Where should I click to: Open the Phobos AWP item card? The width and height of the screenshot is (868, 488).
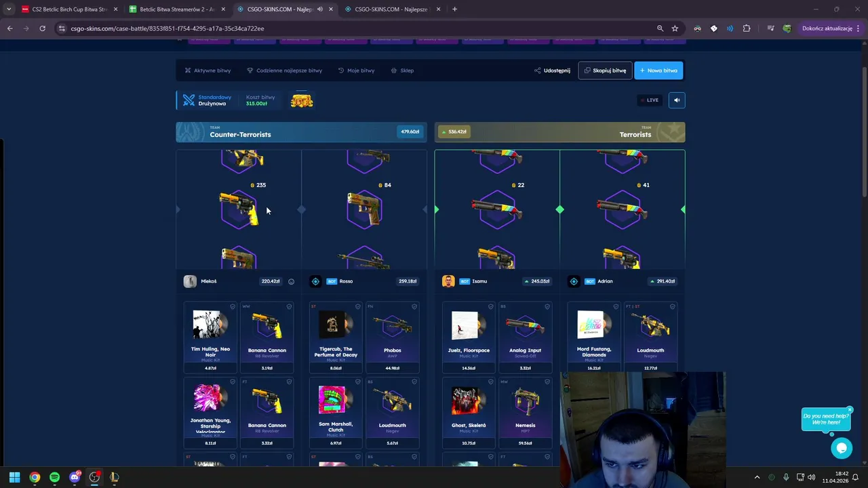coord(393,337)
